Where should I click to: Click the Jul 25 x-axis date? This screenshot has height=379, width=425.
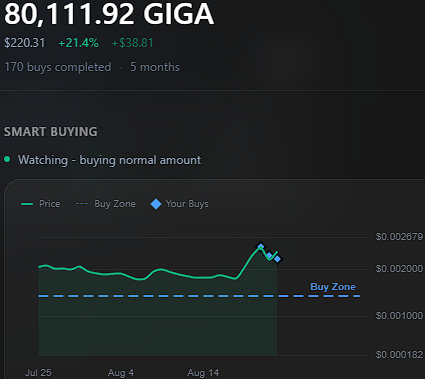38,373
